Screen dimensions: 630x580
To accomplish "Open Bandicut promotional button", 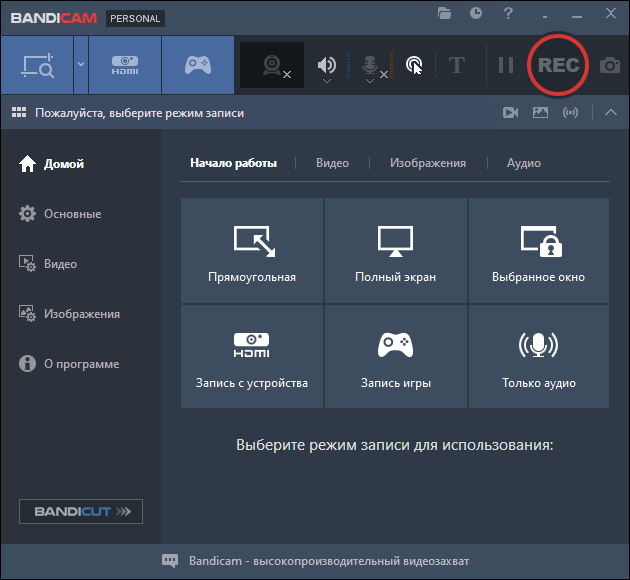I will tap(81, 511).
